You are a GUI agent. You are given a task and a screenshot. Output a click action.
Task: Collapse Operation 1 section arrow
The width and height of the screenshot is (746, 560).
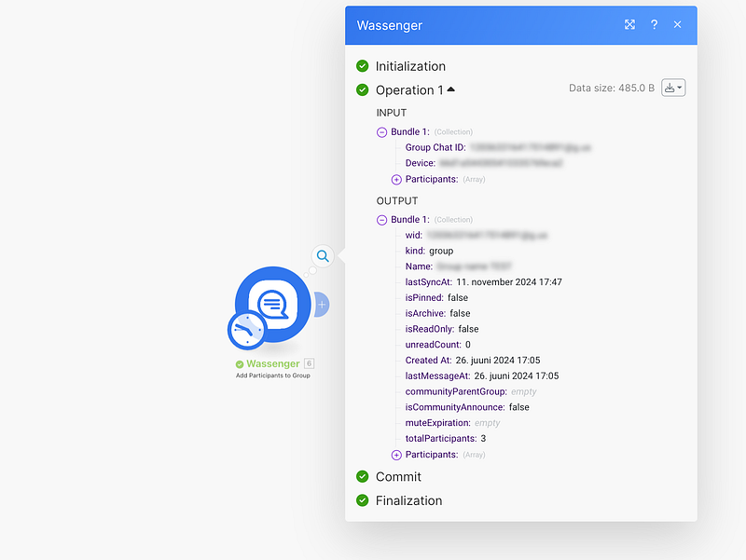click(451, 89)
